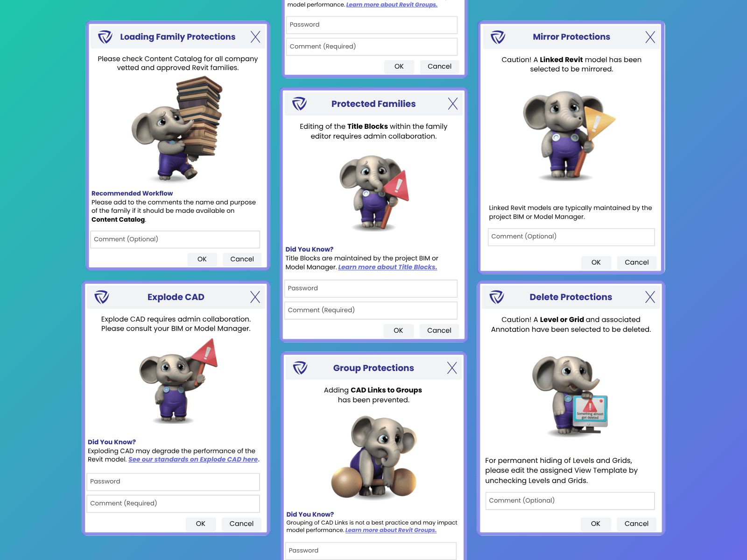Click Did You Know? heading in Explode CAD

112,442
